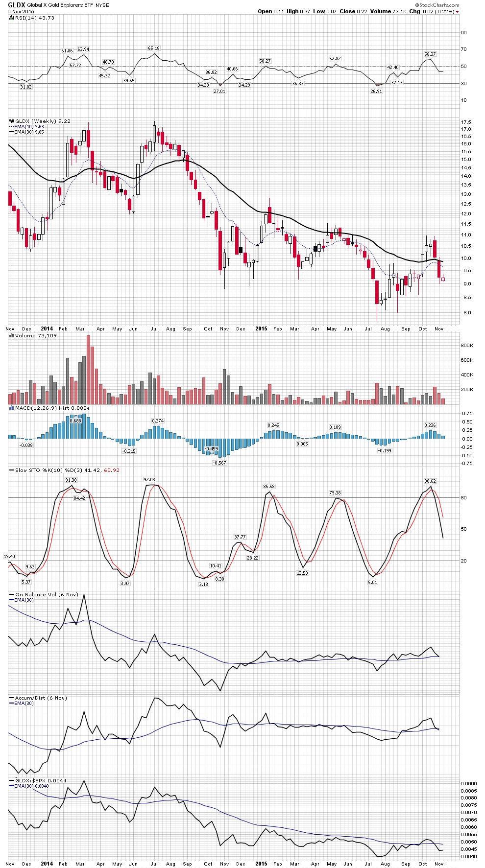Click the stochastic low value 3.13
The image size is (485, 868).
pyautogui.click(x=203, y=584)
